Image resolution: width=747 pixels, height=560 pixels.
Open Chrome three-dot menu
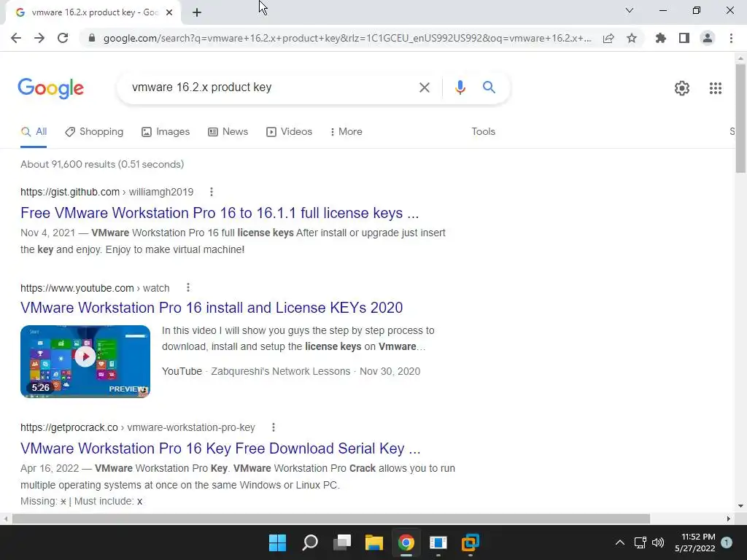click(x=731, y=38)
